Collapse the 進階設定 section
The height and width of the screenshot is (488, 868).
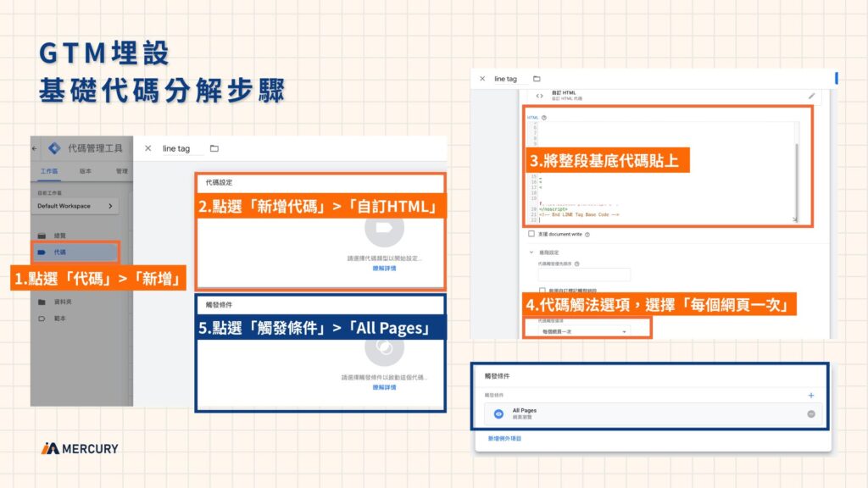point(531,251)
